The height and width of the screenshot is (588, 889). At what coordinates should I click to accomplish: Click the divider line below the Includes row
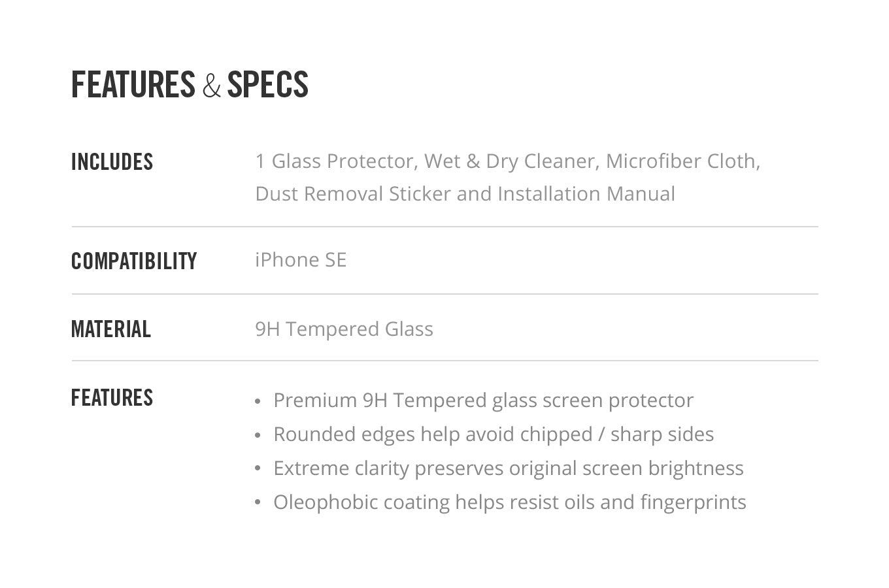coord(444,227)
